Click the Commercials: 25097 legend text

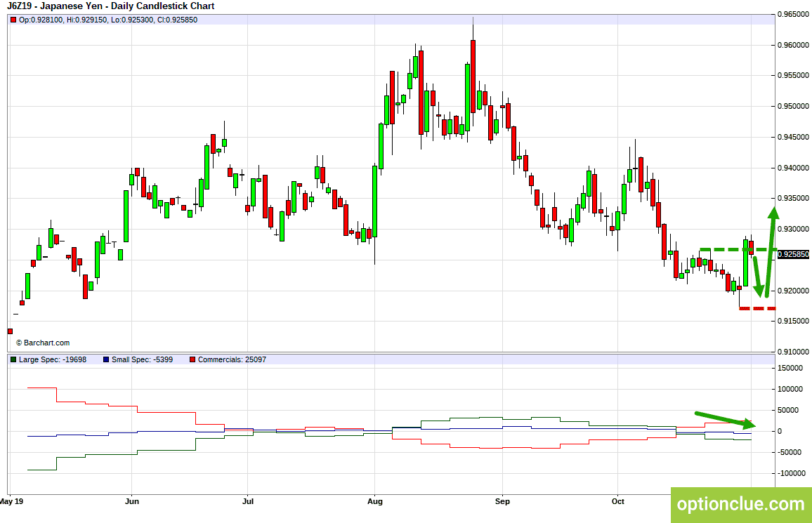[x=232, y=359]
